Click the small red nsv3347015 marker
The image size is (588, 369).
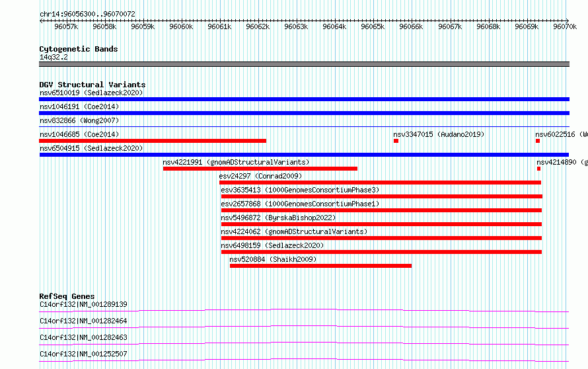click(x=396, y=141)
